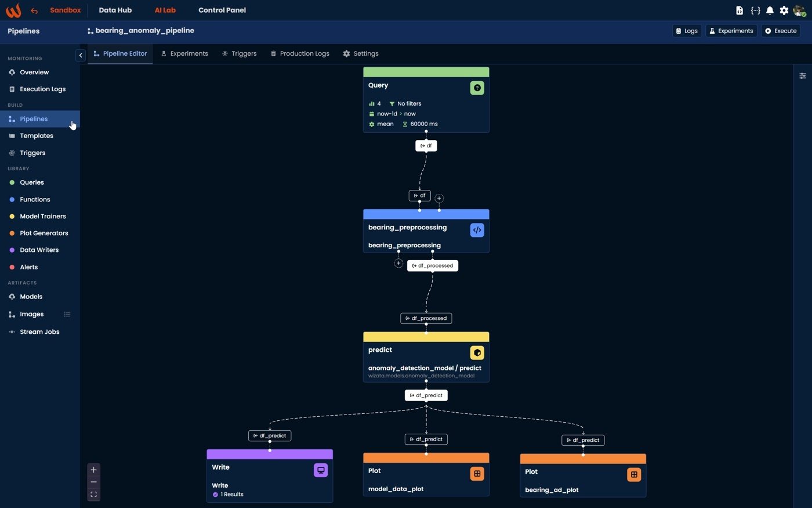Screen dimensions: 812x508
Task: Zoom out of the pipeline canvas
Action: [x=93, y=482]
